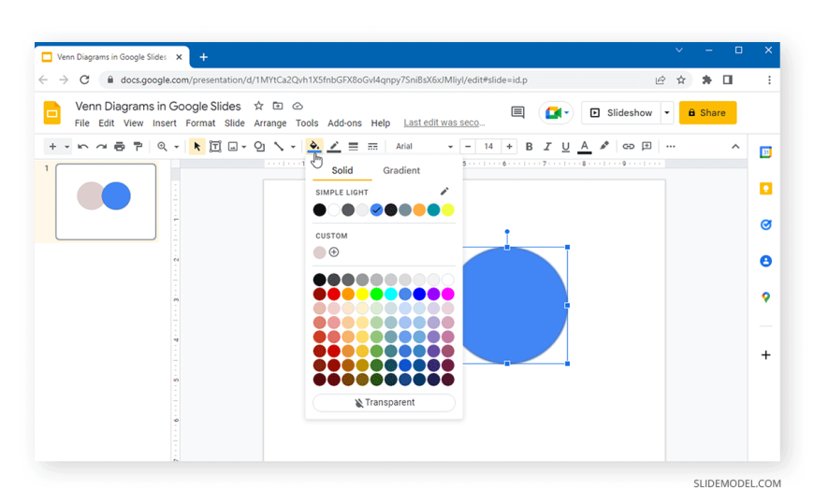Hide the menus with the up chevron
Viewport: 814px width, 504px height.
coord(735,147)
